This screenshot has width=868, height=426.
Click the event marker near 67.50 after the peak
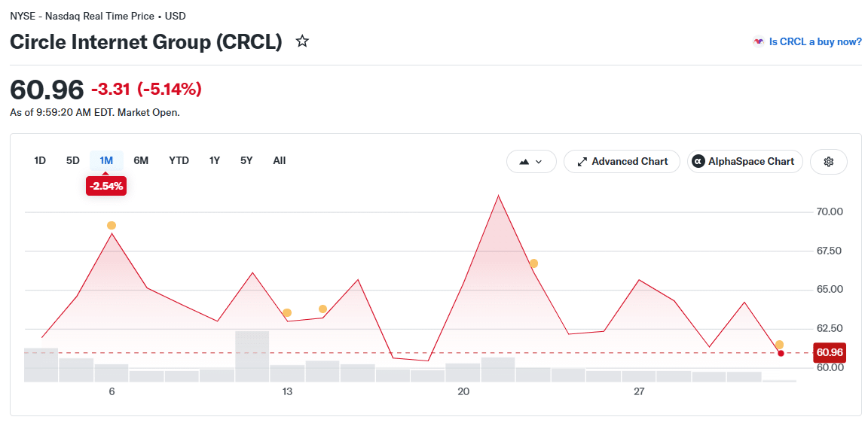533,263
